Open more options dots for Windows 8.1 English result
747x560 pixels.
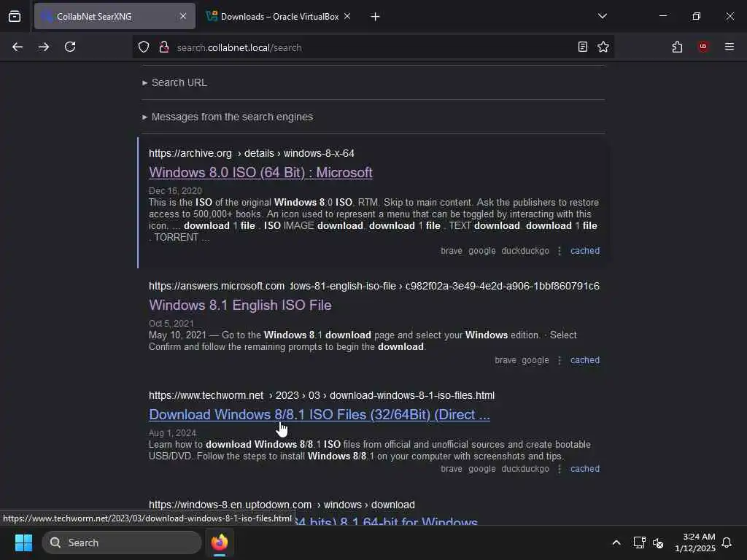(x=560, y=360)
